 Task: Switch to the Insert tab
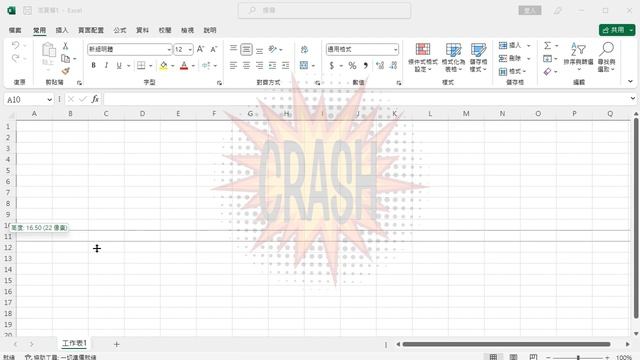point(62,30)
